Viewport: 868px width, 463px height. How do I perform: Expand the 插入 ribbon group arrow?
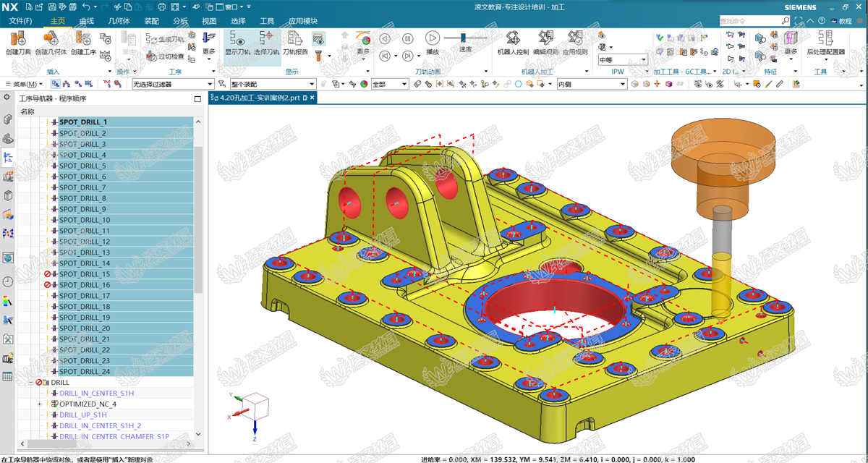(x=111, y=72)
